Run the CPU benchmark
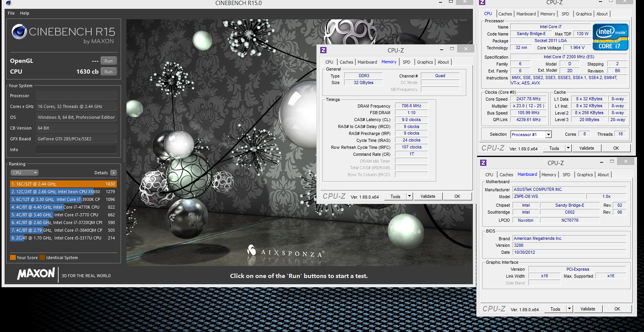 109,72
